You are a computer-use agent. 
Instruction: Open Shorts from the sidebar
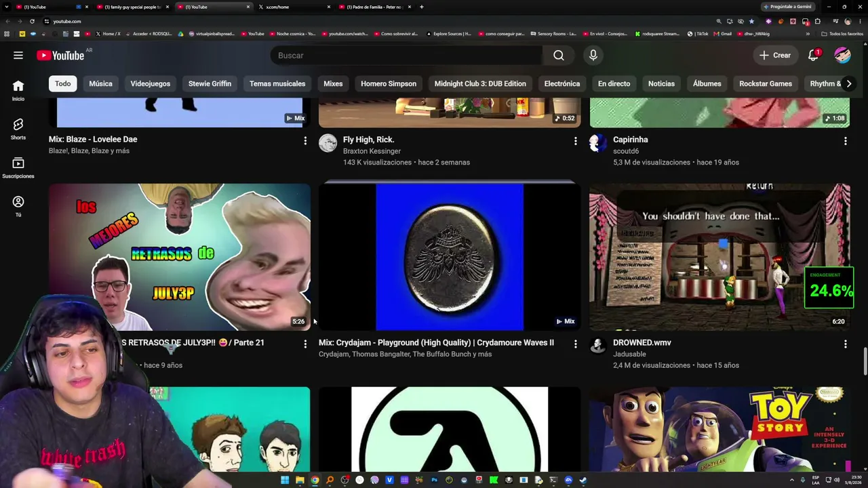tap(18, 129)
